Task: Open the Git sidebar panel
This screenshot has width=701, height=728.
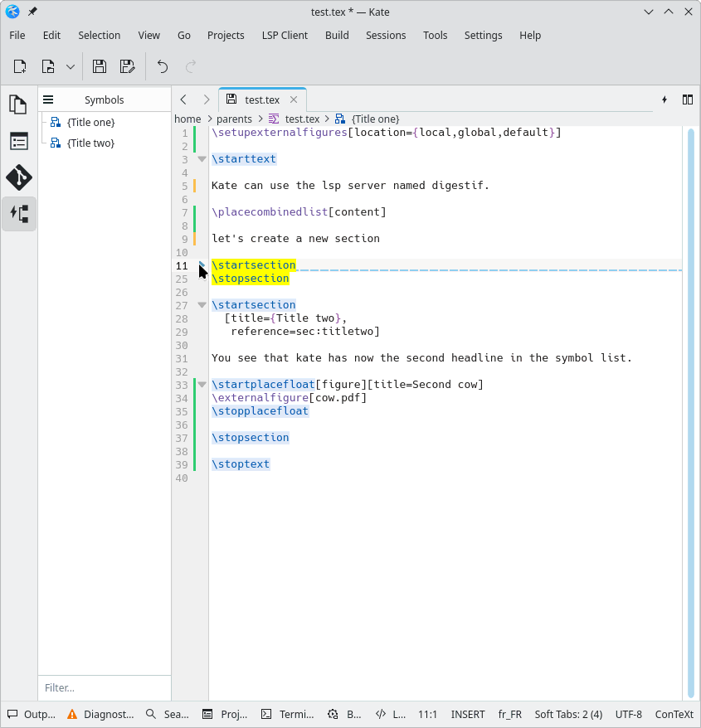Action: coord(18,177)
